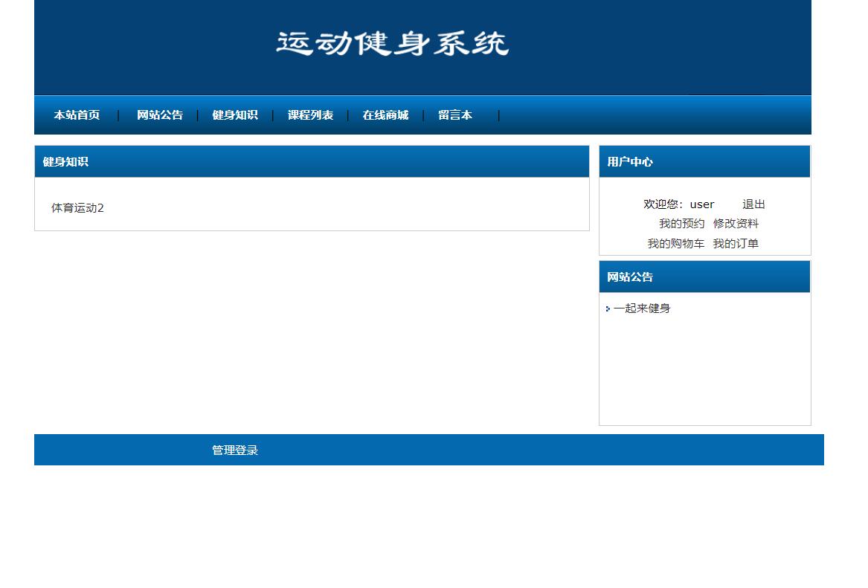Click 退出 to log out

point(753,204)
